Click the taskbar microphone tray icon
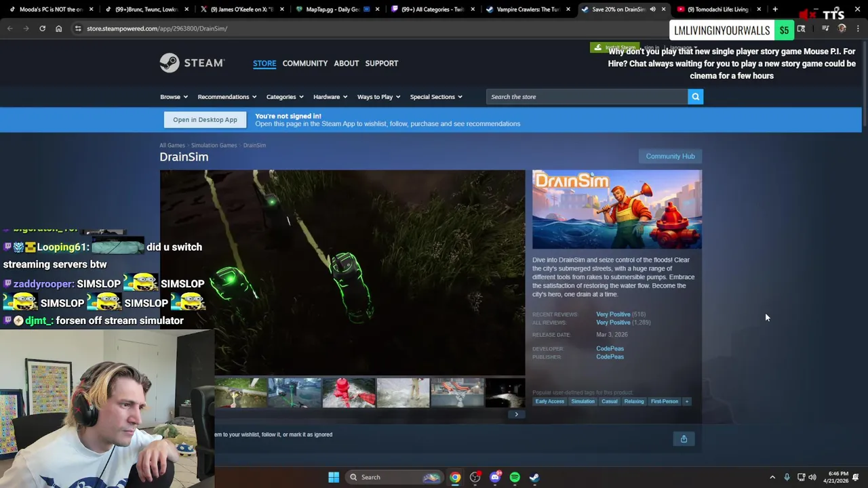 point(787,477)
